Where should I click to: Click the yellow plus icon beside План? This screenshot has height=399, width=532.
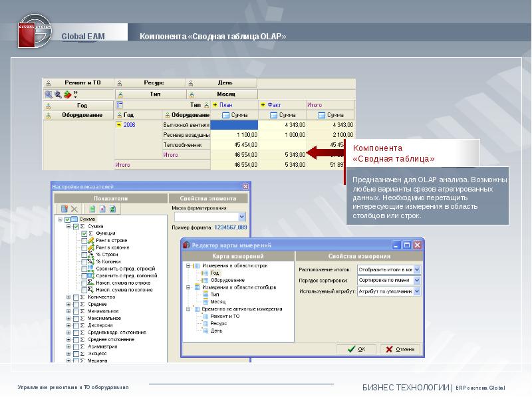214,105
